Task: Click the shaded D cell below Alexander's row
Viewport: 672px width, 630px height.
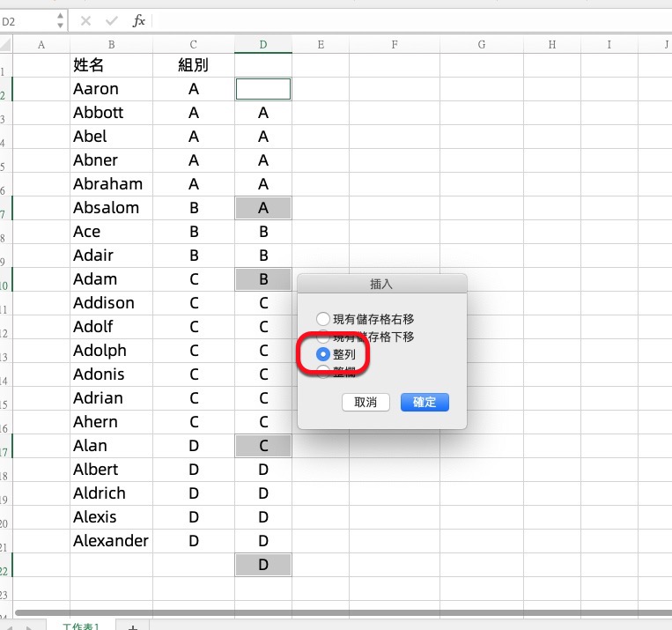Action: click(x=263, y=565)
